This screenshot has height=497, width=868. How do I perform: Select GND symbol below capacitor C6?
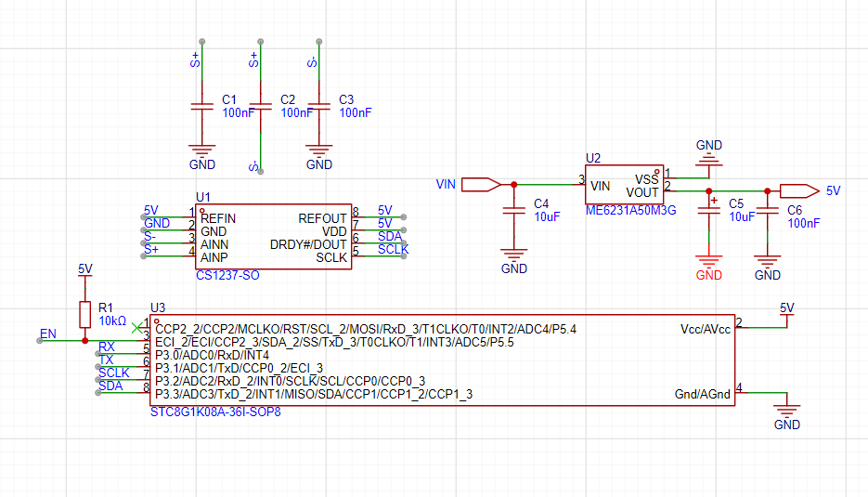(x=767, y=267)
